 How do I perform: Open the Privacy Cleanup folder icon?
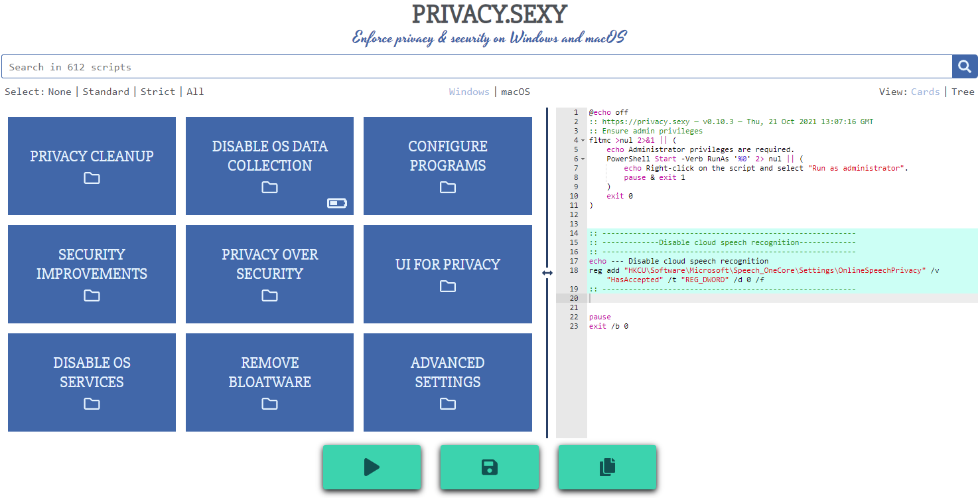(x=92, y=178)
